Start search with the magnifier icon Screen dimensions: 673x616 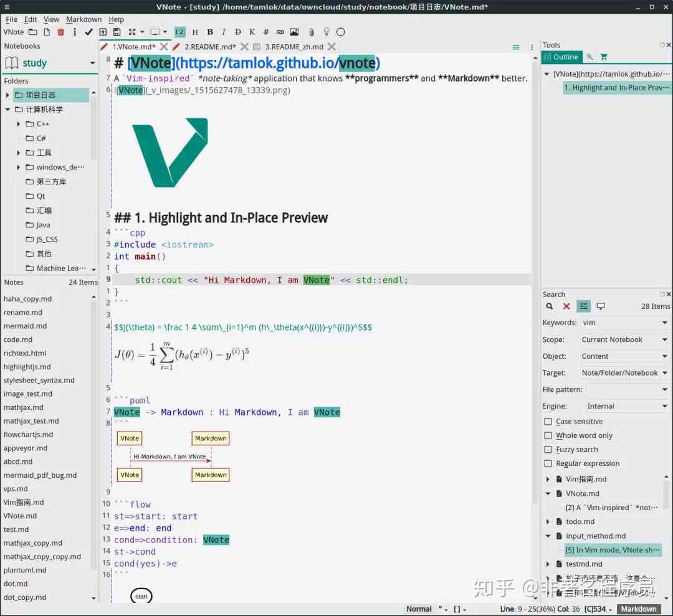point(550,306)
